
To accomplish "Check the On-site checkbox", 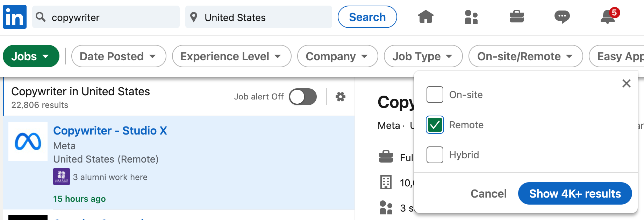I will tap(435, 95).
